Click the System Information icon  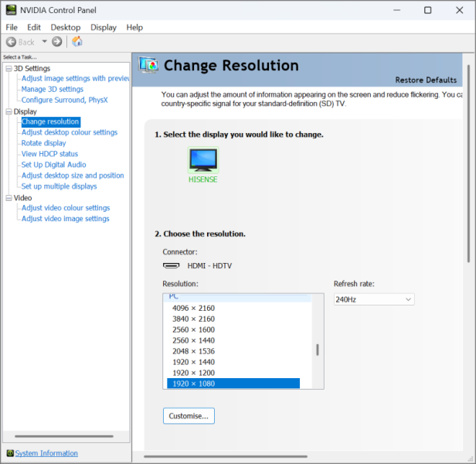[x=9, y=453]
